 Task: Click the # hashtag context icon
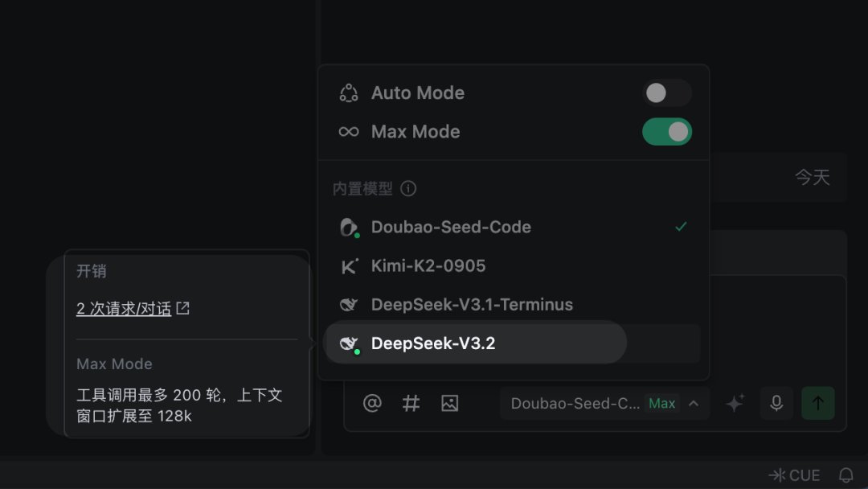(x=411, y=403)
